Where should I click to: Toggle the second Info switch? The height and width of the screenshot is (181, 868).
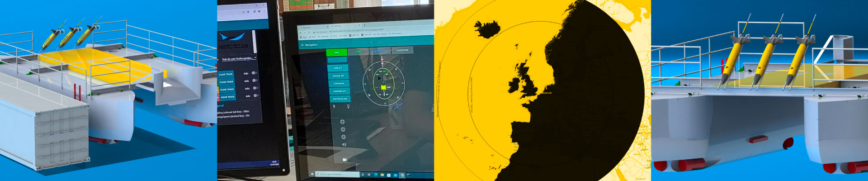click(x=255, y=81)
